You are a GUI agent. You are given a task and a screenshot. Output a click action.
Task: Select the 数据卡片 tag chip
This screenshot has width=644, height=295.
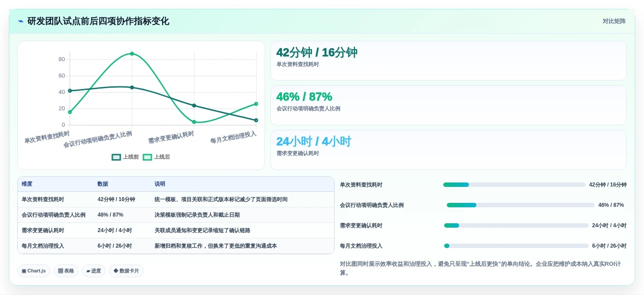click(126, 271)
